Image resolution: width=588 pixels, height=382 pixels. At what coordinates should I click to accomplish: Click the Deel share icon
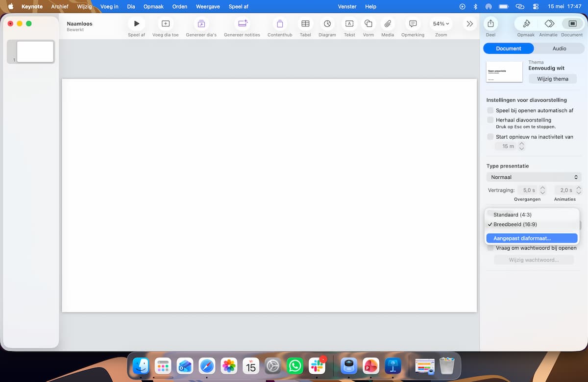point(490,24)
